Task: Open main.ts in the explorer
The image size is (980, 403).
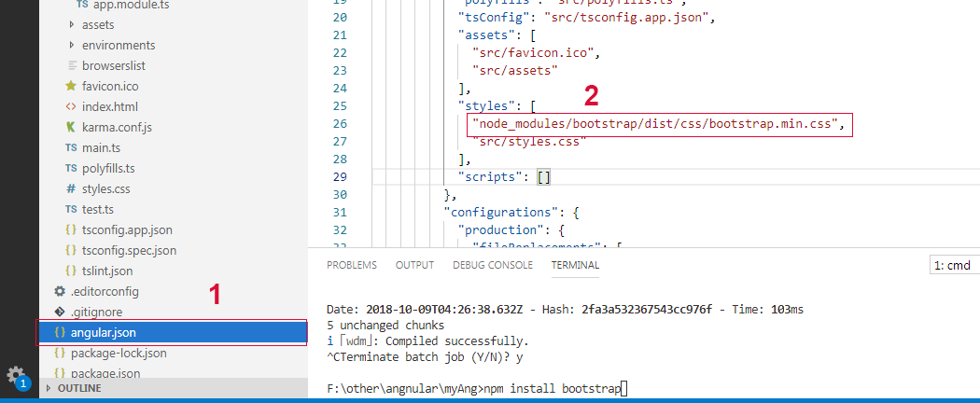Action: tap(101, 148)
